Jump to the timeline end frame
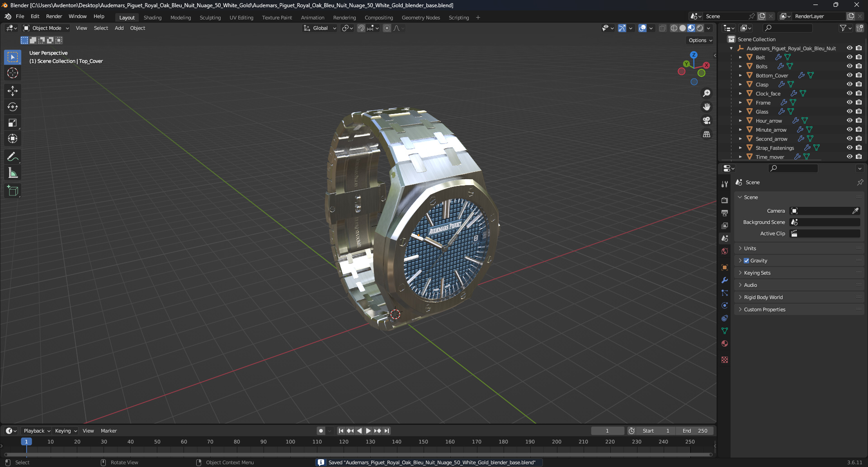The width and height of the screenshot is (868, 467). click(x=387, y=431)
